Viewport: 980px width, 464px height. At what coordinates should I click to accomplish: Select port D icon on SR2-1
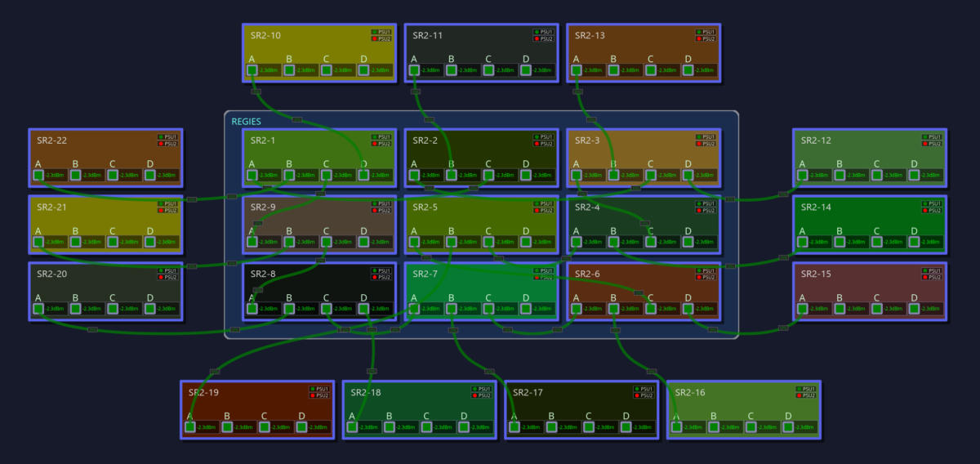point(364,175)
